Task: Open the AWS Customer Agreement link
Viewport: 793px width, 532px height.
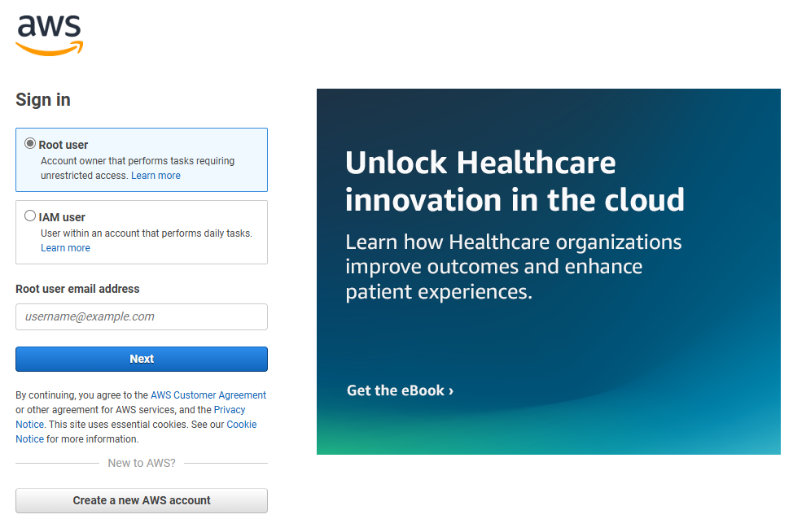Action: pos(208,395)
